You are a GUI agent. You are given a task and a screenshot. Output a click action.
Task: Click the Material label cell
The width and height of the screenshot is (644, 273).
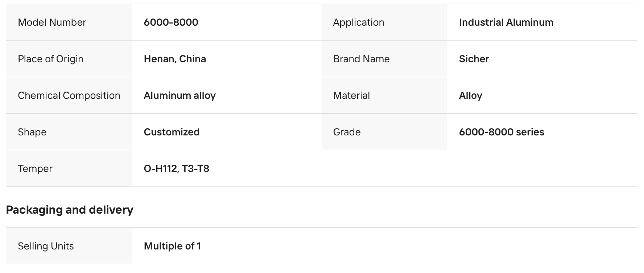(x=384, y=95)
